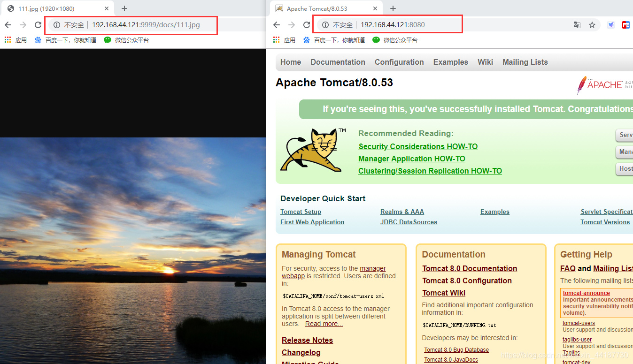The width and height of the screenshot is (633, 364).
Task: Click Read more... in Managing Tomcat
Action: (324, 324)
